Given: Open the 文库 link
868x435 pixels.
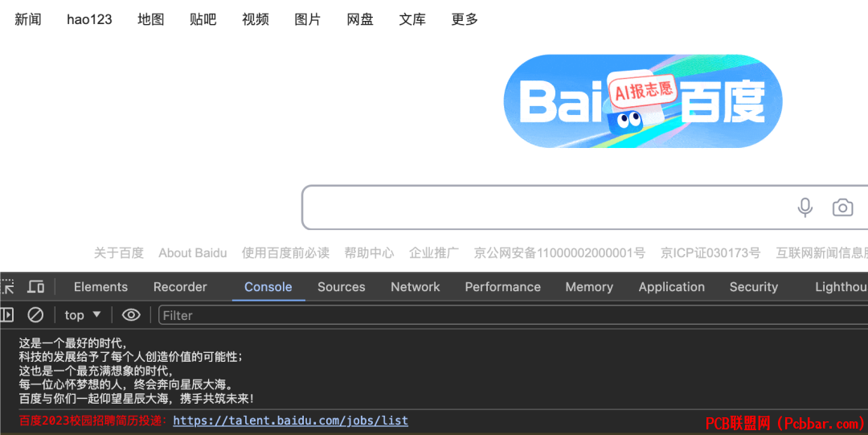Looking at the screenshot, I should point(412,19).
